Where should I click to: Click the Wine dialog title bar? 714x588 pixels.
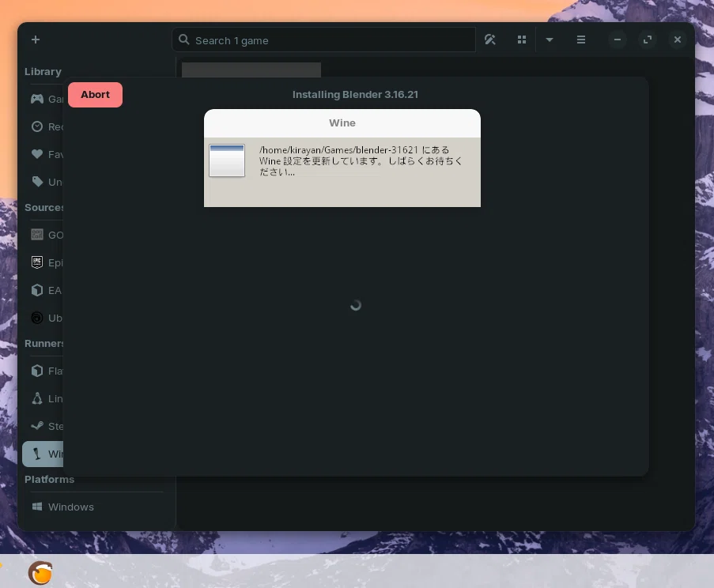pyautogui.click(x=342, y=123)
